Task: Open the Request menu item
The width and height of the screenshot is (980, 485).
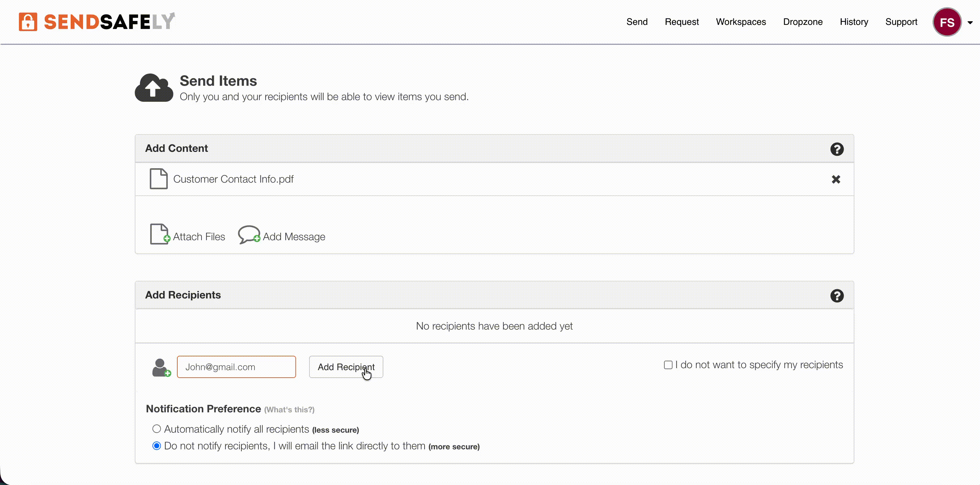Action: pyautogui.click(x=681, y=22)
